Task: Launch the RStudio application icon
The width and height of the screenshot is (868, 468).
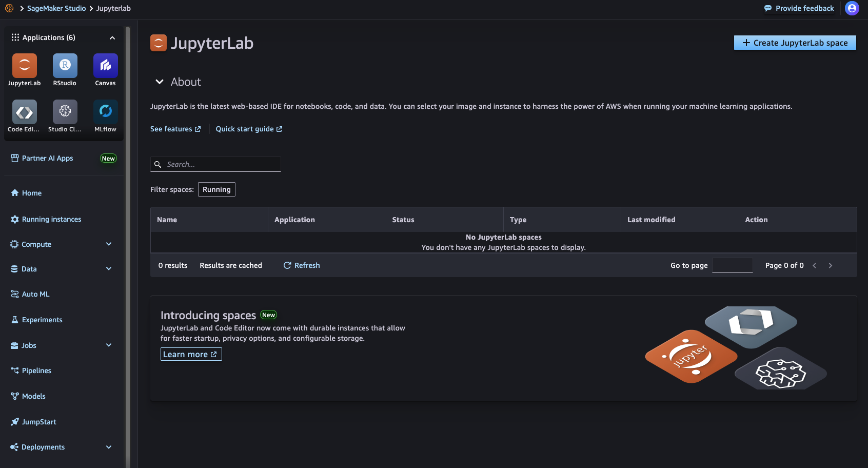Action: [x=65, y=66]
